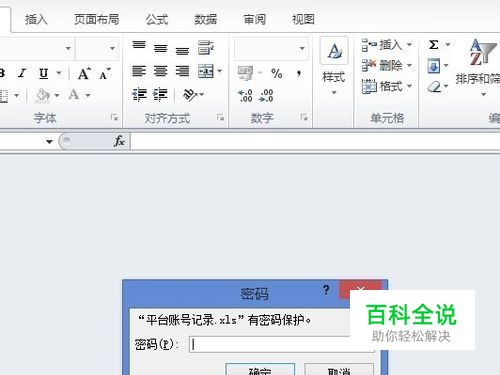500x375 pixels.
Task: Open the 样式 styles gallery
Action: click(334, 67)
